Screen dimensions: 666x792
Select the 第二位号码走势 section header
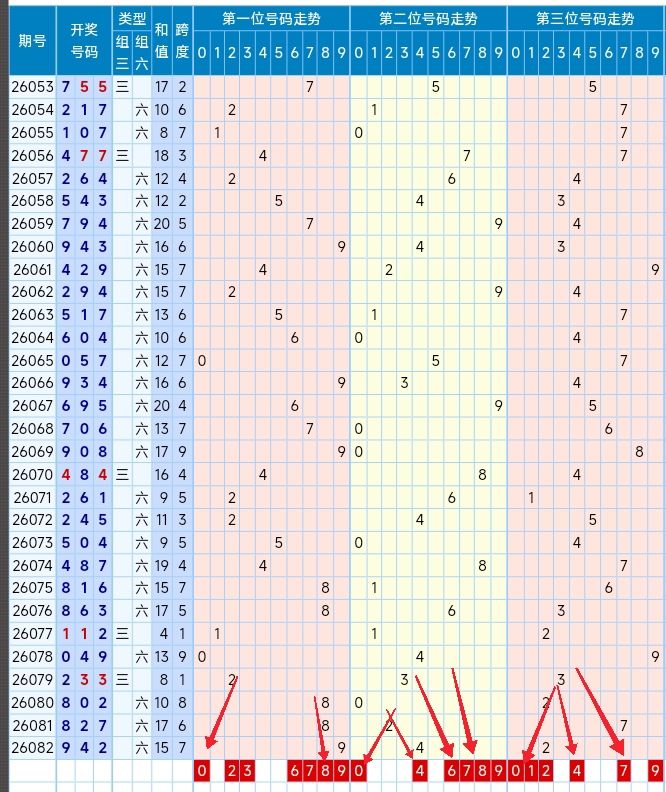click(428, 19)
